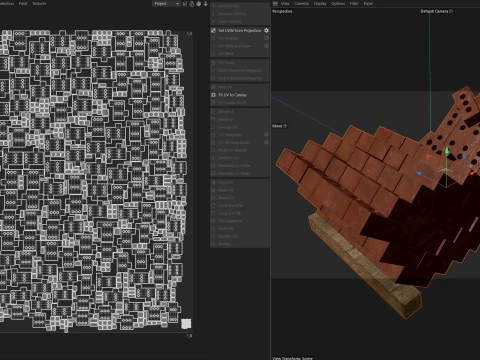Click Fit UV to Canvas
The image size is (480, 360).
tap(240, 95)
